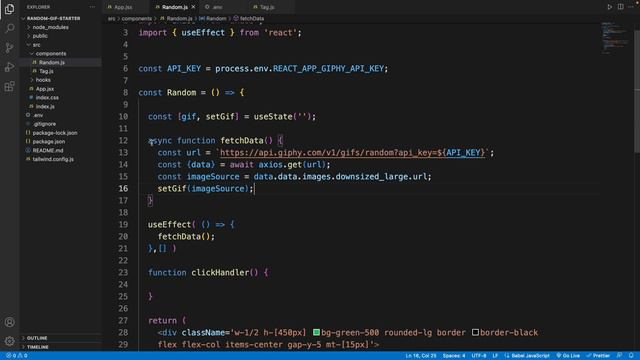640x360 pixels.
Task: Collapse the src folder
Action: click(36, 45)
